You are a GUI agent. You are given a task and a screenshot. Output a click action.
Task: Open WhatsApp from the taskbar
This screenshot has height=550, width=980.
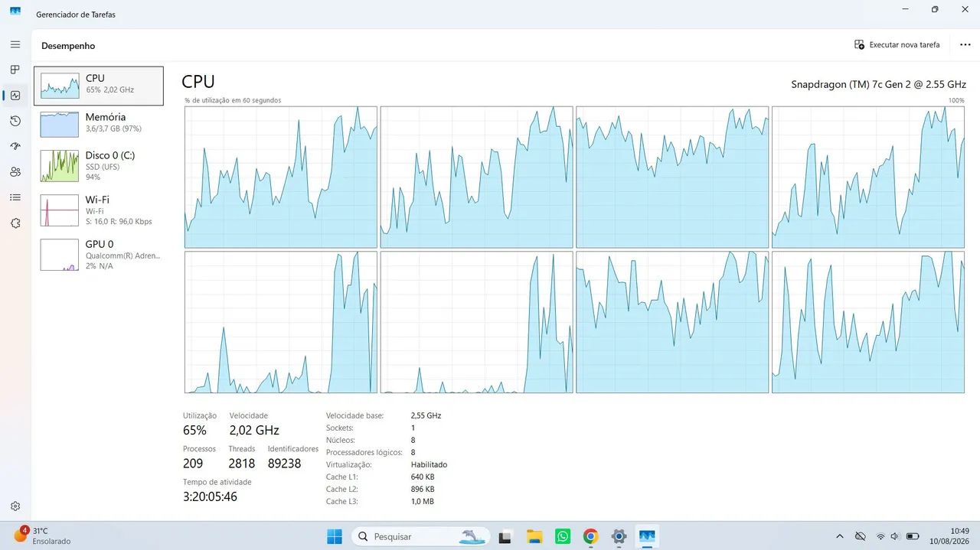(x=563, y=536)
